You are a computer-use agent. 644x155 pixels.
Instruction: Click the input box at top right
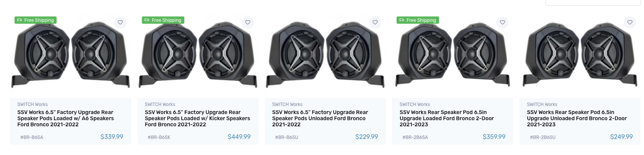(x=593, y=2)
